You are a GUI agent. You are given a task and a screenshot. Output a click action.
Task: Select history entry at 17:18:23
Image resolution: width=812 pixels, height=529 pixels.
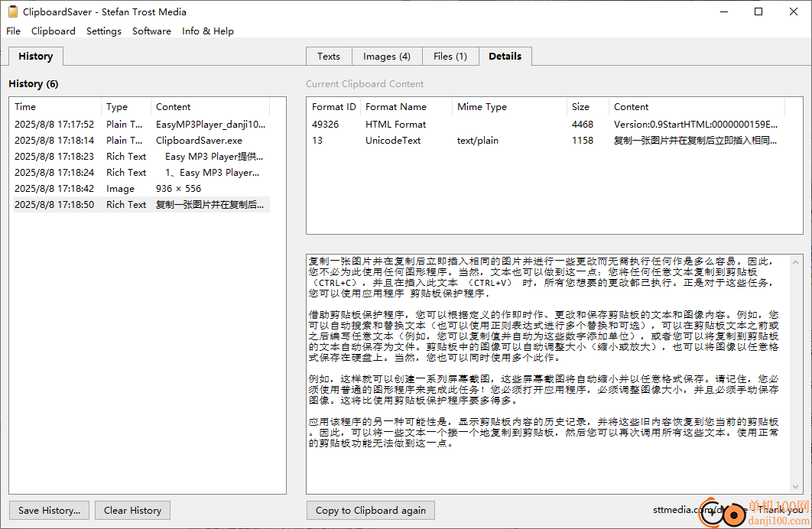[x=141, y=156]
